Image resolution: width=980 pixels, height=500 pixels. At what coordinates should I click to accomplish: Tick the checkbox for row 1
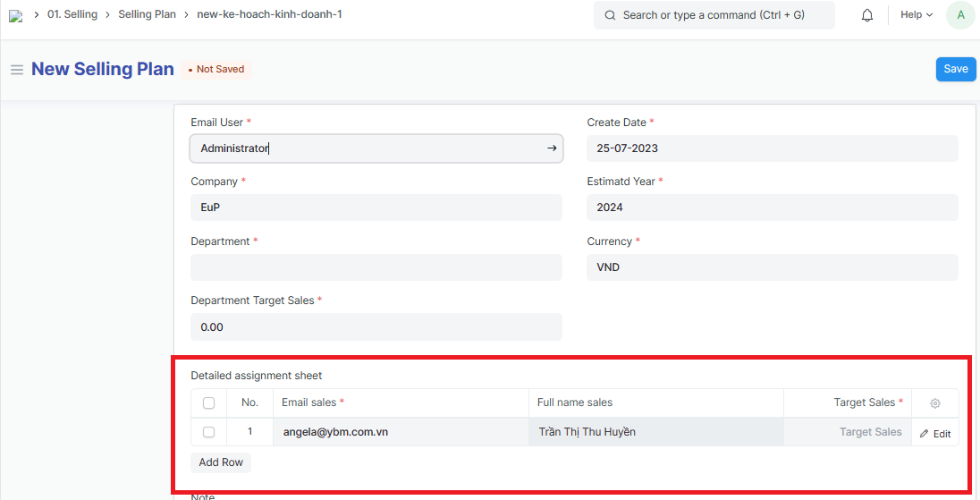208,432
